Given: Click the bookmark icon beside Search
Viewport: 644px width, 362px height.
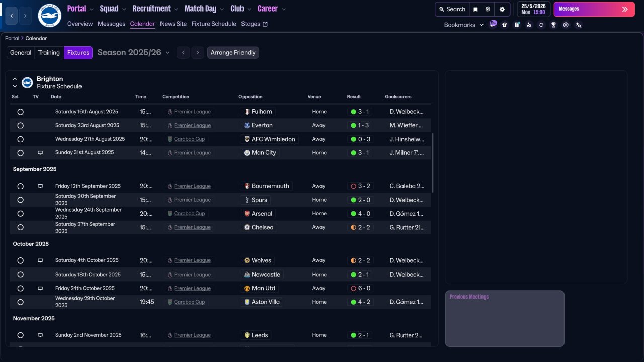Looking at the screenshot, I should pyautogui.click(x=475, y=9).
